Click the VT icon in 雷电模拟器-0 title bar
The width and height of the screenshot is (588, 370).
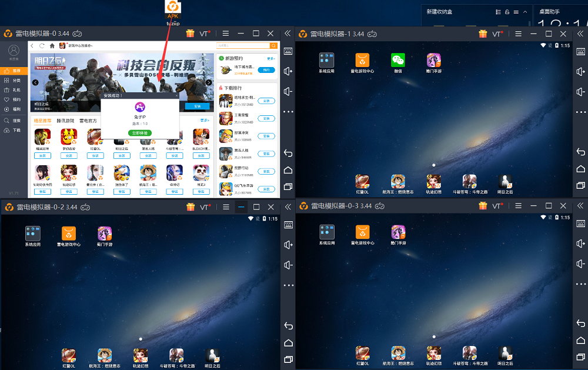click(x=205, y=34)
